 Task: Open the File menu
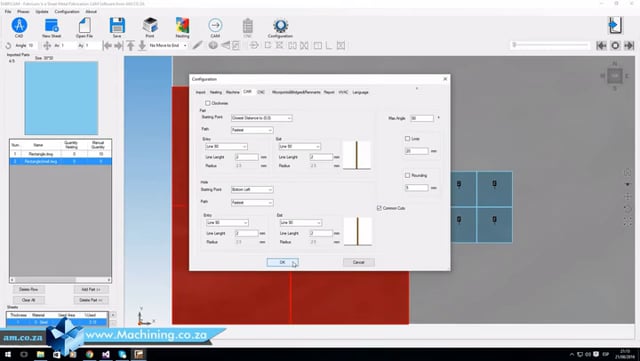(x=8, y=11)
